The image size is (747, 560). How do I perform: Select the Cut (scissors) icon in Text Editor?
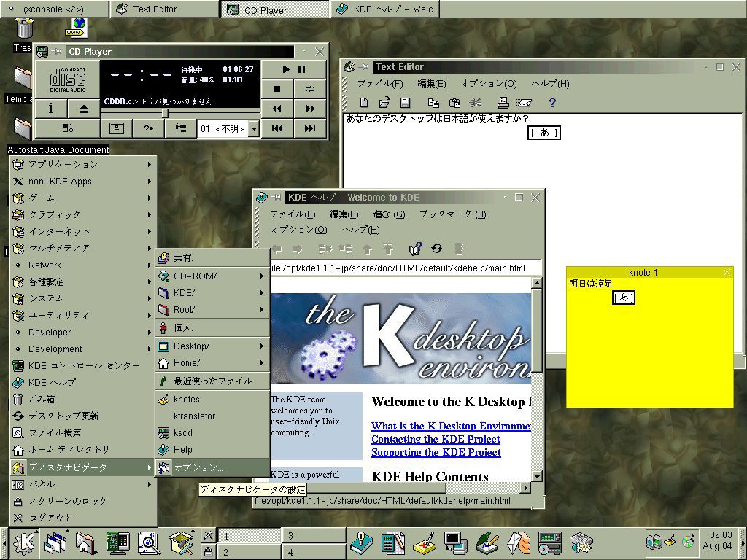coord(476,103)
